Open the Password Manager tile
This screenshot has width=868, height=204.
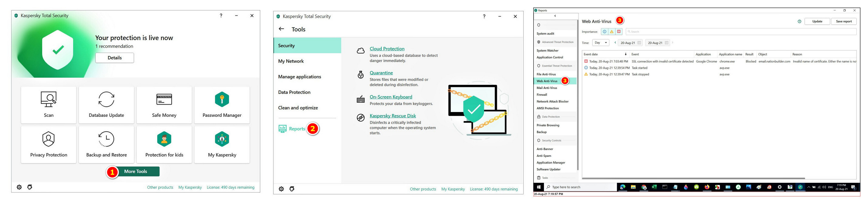(x=222, y=105)
